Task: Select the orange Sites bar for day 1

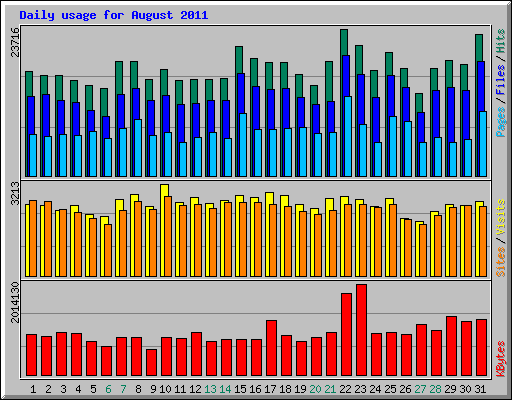Action: point(33,238)
